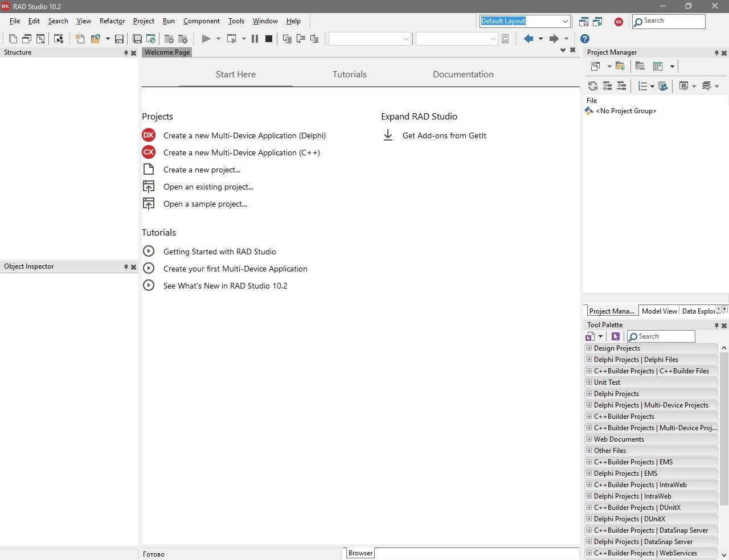Open the Open Project dropdown arrow
The height and width of the screenshot is (560, 729).
108,39
